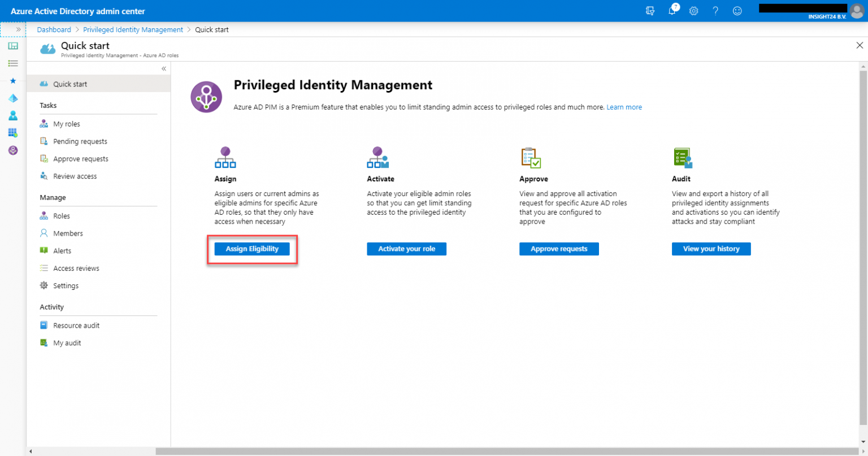Open the All services list icon
The height and width of the screenshot is (456, 868).
tap(12, 63)
